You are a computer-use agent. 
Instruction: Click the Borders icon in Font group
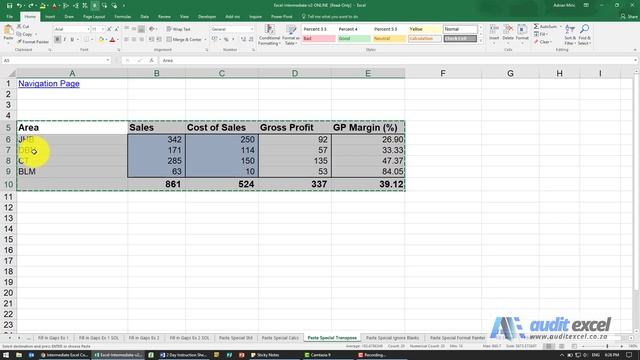click(86, 40)
